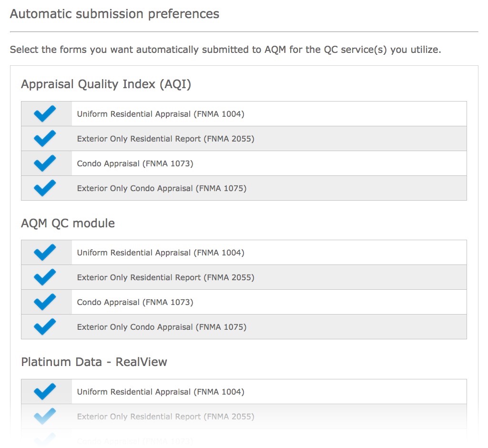Uncheck AQI Exterior Only Condo Appraisal (FNMA 1075) checkmark
This screenshot has width=488, height=448.
pyautogui.click(x=45, y=188)
